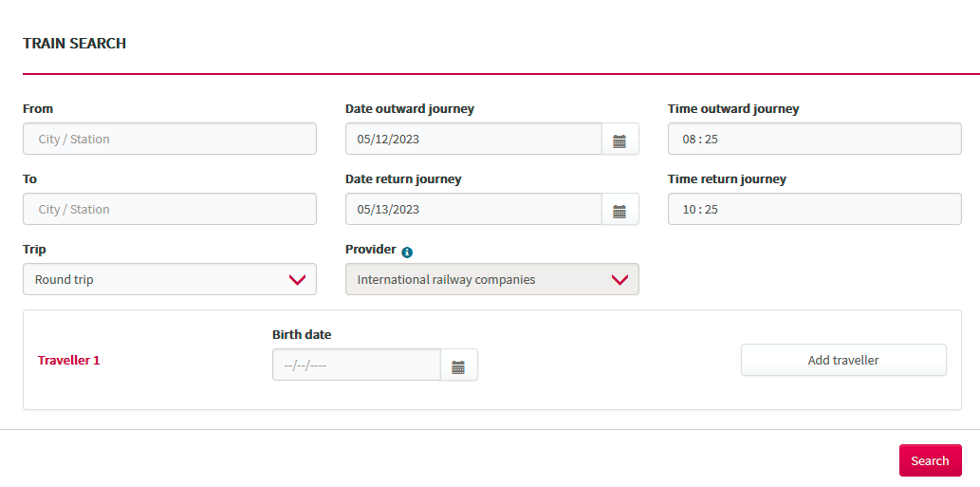Click the outward date field showing 05/12/2023
This screenshot has height=487, width=980.
point(473,139)
